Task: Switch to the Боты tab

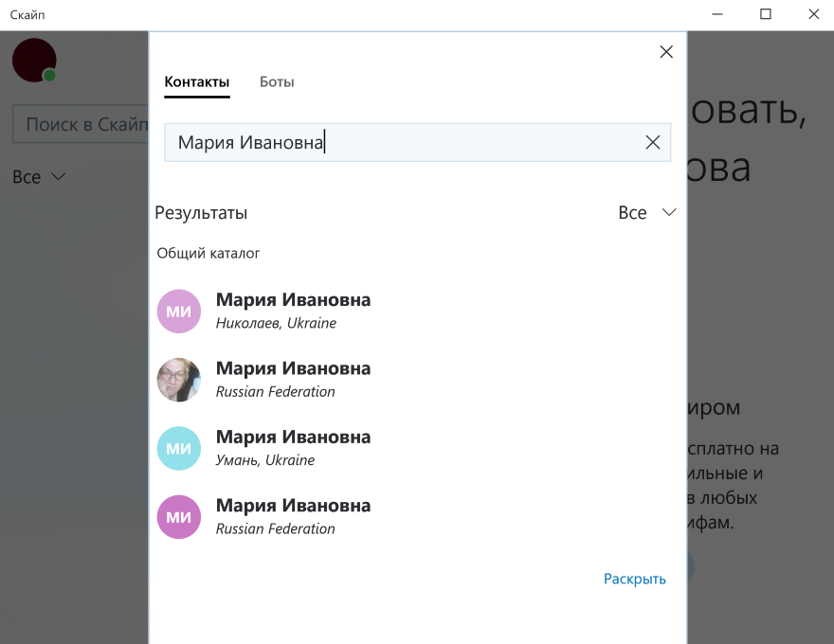Action: pos(277,81)
